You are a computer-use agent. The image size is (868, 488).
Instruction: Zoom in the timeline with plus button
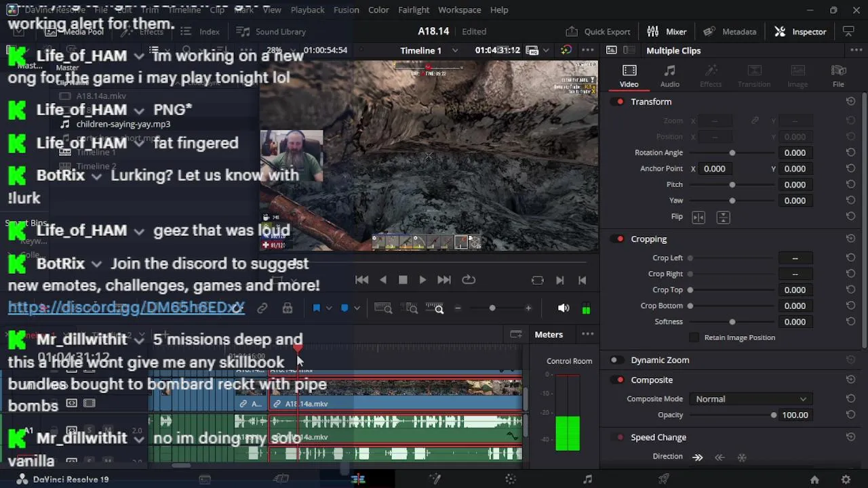[528, 308]
